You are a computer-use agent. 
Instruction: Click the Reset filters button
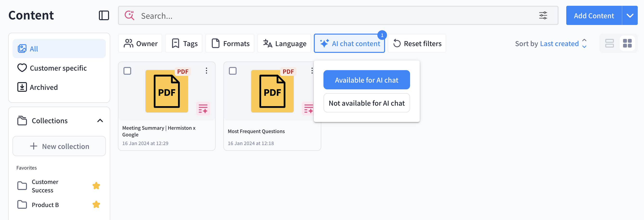tap(417, 44)
